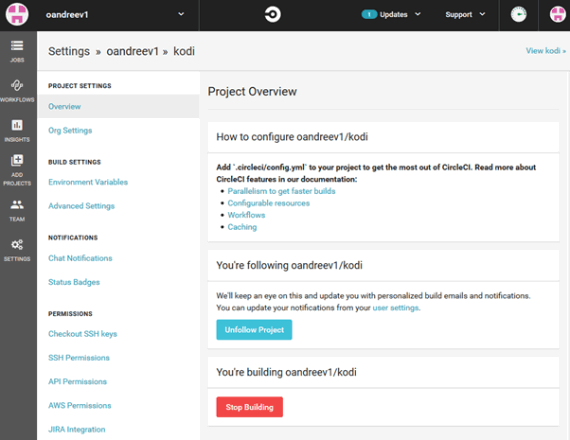Open Environment Variables settings
This screenshot has width=570, height=440.
[88, 182]
